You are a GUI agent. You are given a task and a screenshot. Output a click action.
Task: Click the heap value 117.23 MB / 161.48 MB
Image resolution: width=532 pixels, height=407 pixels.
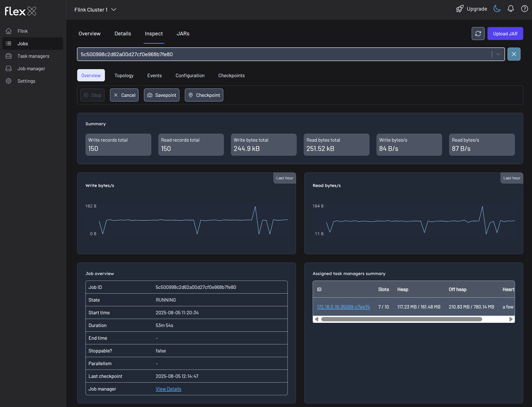click(419, 307)
